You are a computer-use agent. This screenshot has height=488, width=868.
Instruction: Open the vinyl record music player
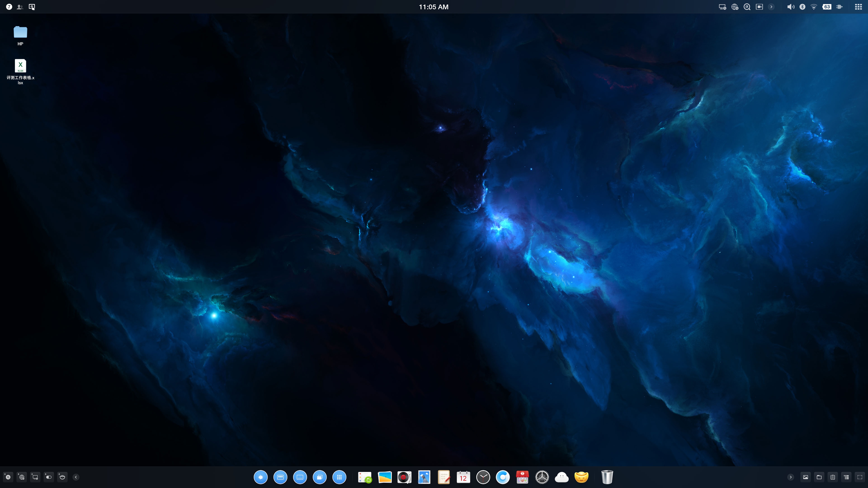tap(404, 477)
